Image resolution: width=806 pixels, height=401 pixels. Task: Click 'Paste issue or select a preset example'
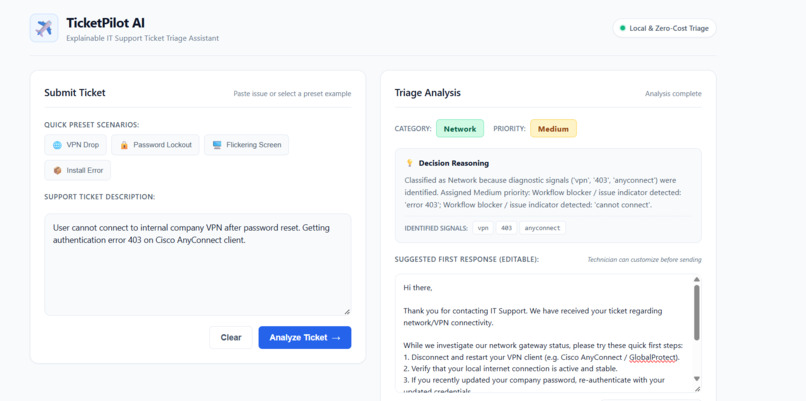coord(292,94)
